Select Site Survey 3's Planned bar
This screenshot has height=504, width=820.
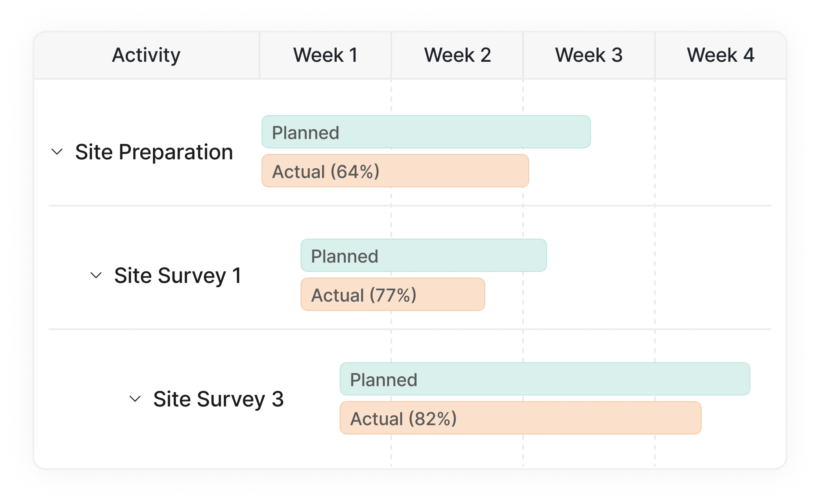(x=545, y=379)
